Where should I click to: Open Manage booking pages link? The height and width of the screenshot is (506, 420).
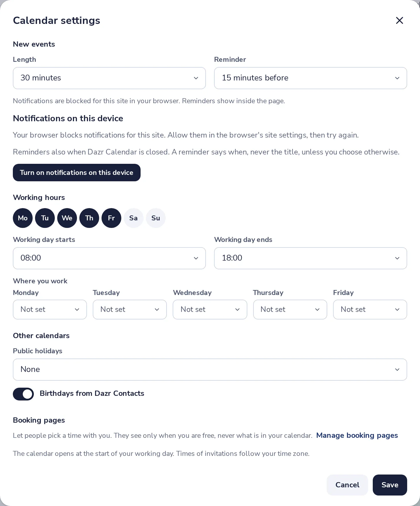[x=357, y=435]
